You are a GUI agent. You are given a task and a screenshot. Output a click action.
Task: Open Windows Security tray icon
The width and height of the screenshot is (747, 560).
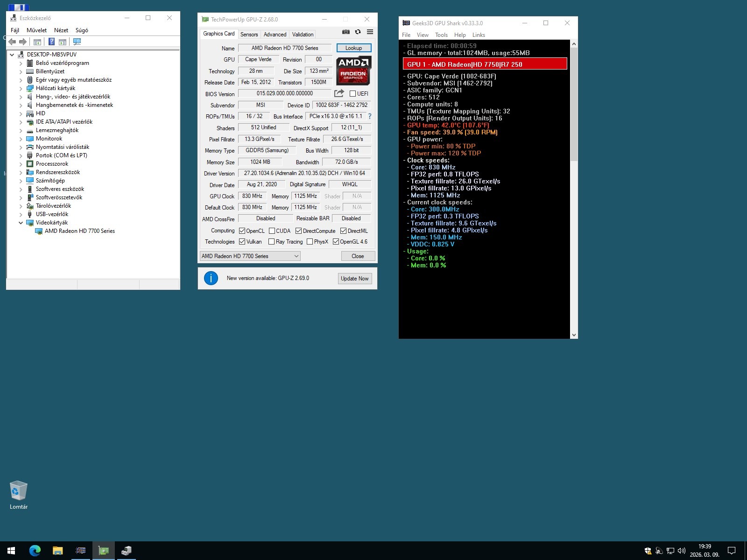pos(648,551)
